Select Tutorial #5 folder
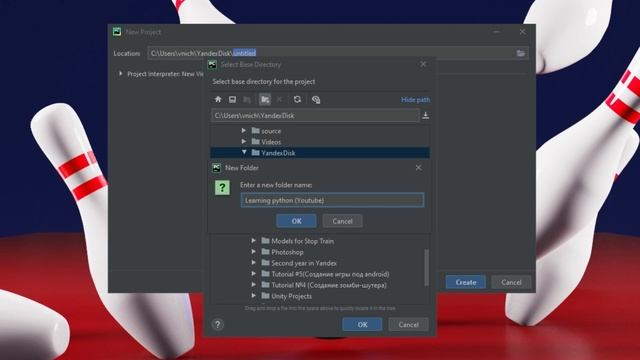This screenshot has width=640, height=360. 325,274
